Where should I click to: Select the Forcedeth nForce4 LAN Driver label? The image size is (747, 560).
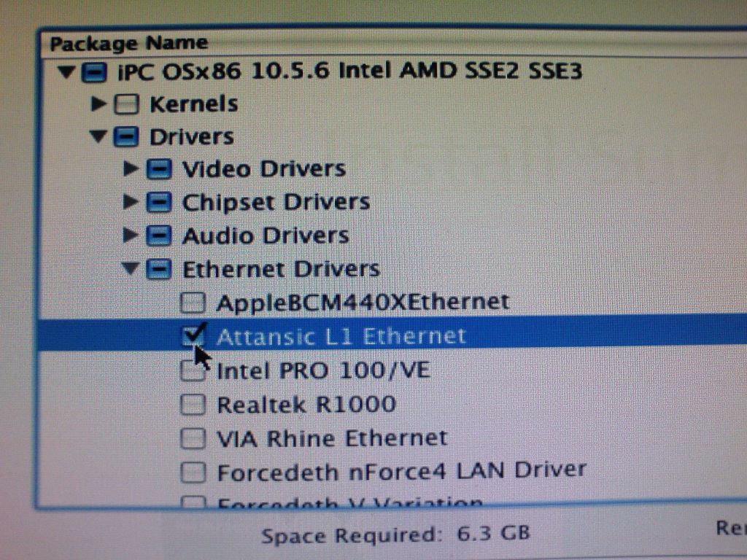(402, 472)
